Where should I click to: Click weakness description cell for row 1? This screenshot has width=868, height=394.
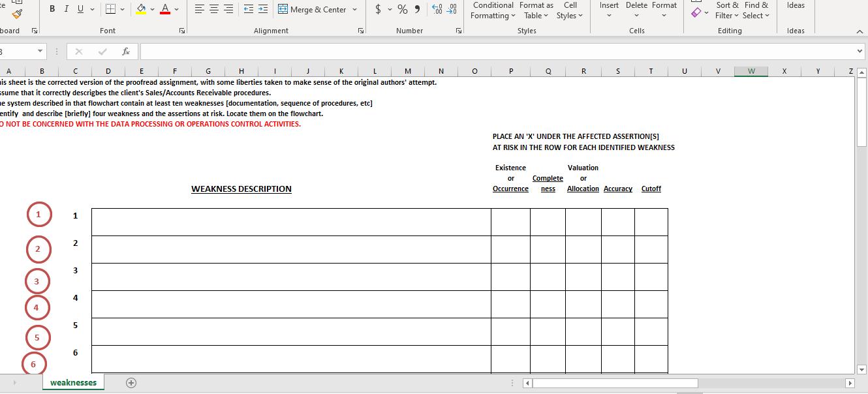[291, 222]
